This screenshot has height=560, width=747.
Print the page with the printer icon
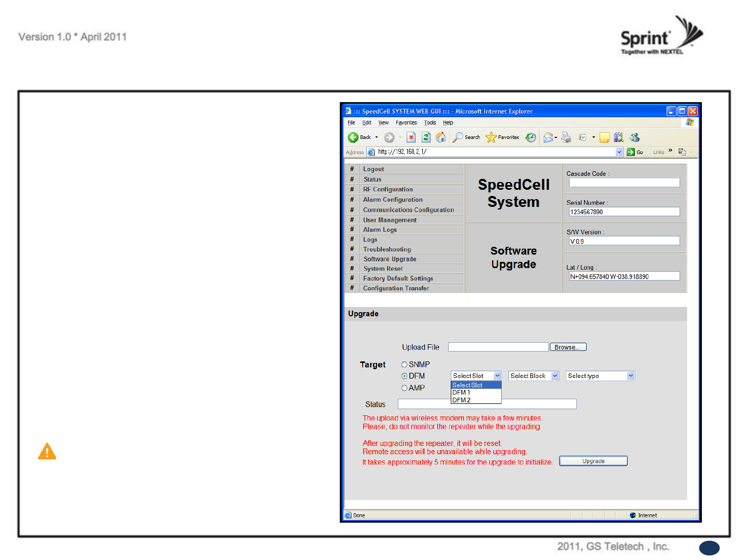[x=566, y=137]
